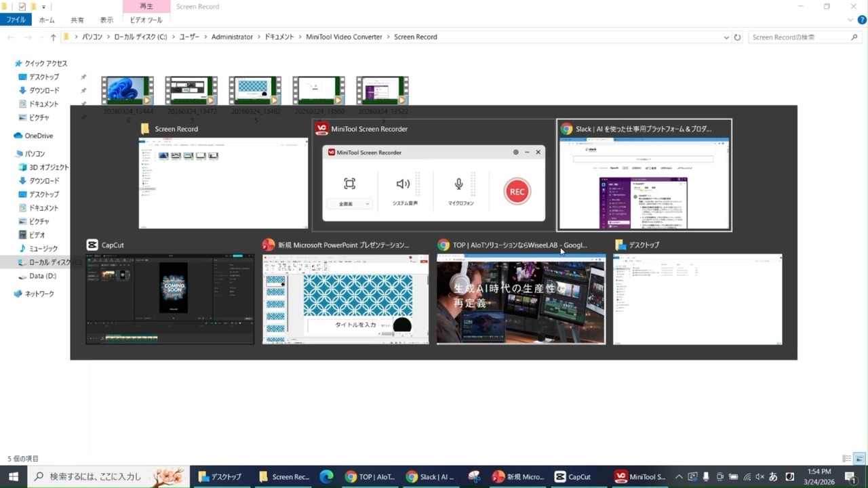Start recording with the red REC button

(x=517, y=192)
